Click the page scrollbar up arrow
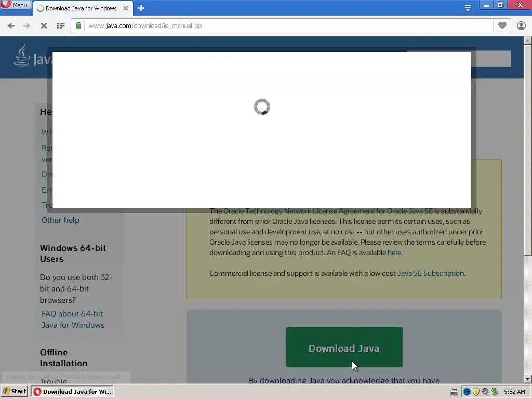 click(528, 41)
